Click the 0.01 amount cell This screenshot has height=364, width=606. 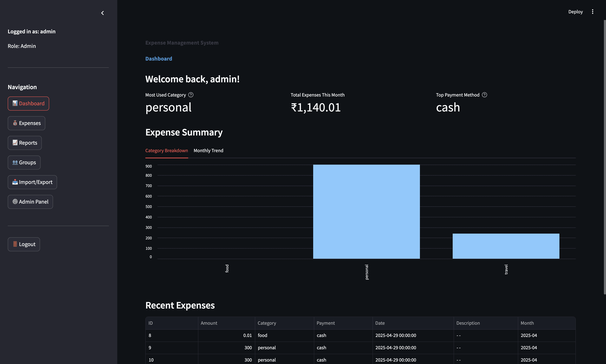(x=226, y=335)
